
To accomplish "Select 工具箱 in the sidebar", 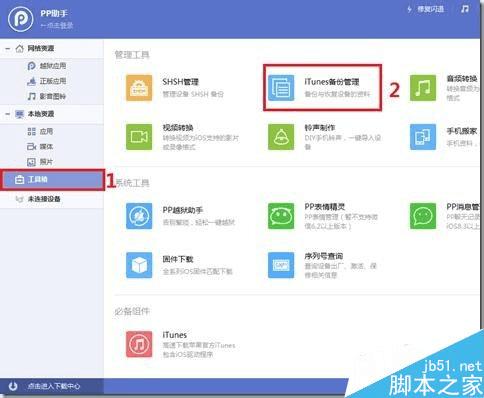I will tap(53, 180).
